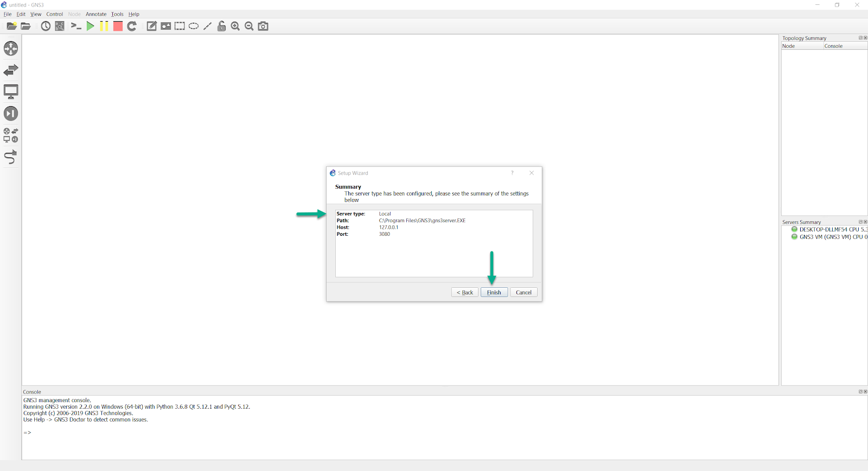Click the Zoom out magnifier icon

coord(249,26)
